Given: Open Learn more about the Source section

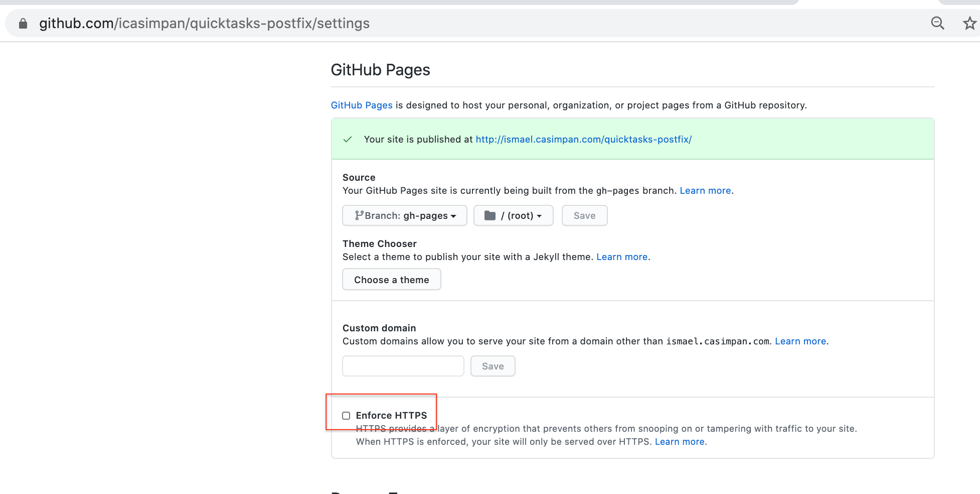Looking at the screenshot, I should coord(705,190).
